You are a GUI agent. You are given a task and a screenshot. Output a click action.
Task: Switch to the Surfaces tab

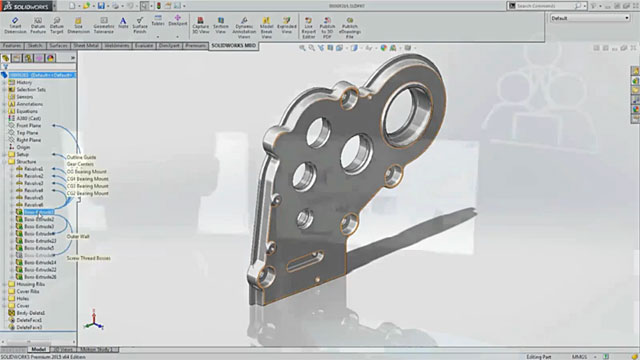(58, 46)
